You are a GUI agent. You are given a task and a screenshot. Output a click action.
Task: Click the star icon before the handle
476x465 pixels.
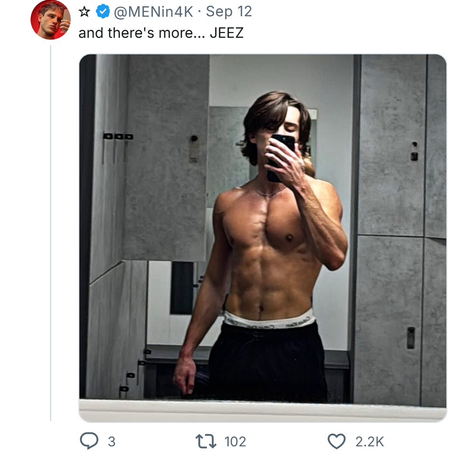coord(85,11)
